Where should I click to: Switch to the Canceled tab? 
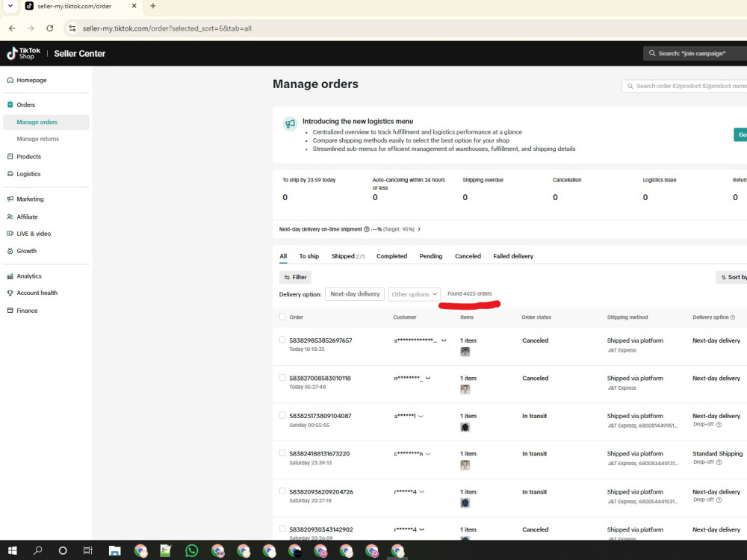pyautogui.click(x=468, y=256)
